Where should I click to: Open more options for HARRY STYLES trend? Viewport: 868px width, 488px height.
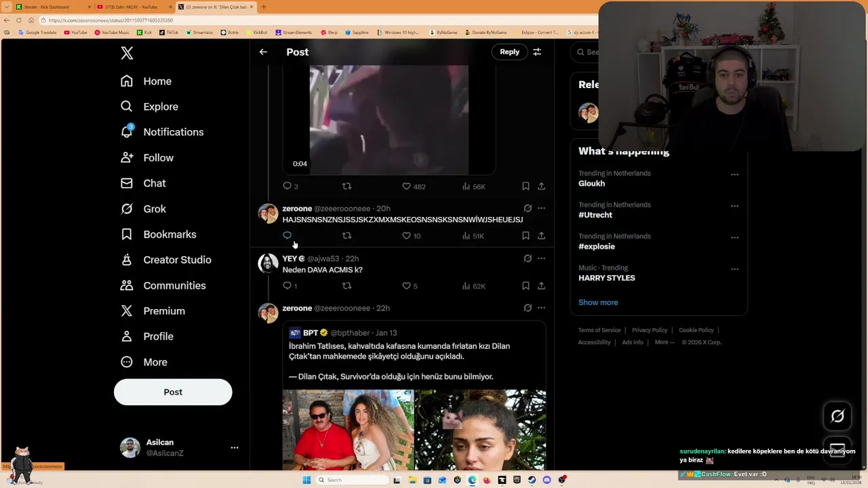pyautogui.click(x=734, y=269)
